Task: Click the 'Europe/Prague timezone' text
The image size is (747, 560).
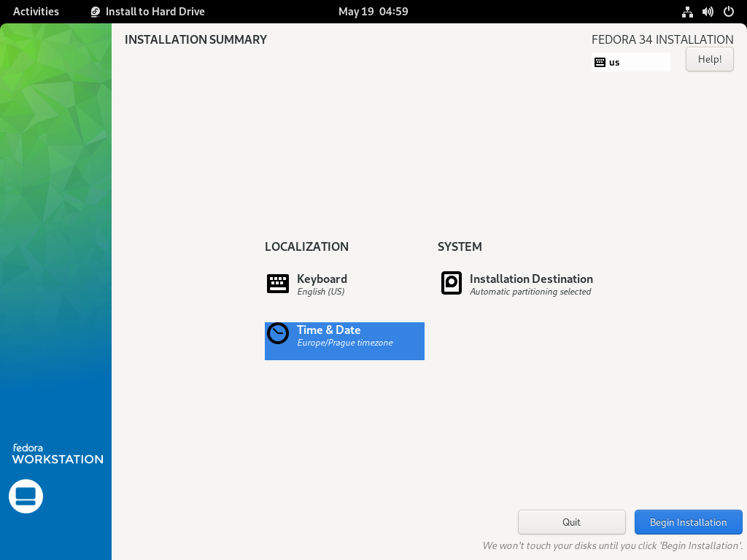Action: pos(345,343)
